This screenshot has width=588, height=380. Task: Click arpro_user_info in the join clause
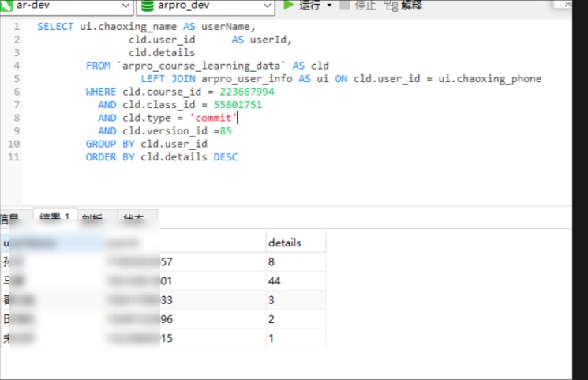247,79
